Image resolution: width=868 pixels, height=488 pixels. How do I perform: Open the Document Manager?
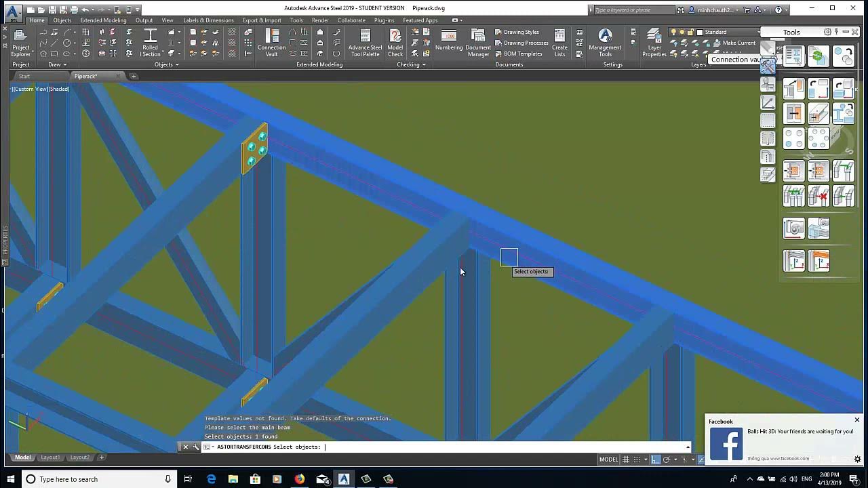pyautogui.click(x=478, y=43)
